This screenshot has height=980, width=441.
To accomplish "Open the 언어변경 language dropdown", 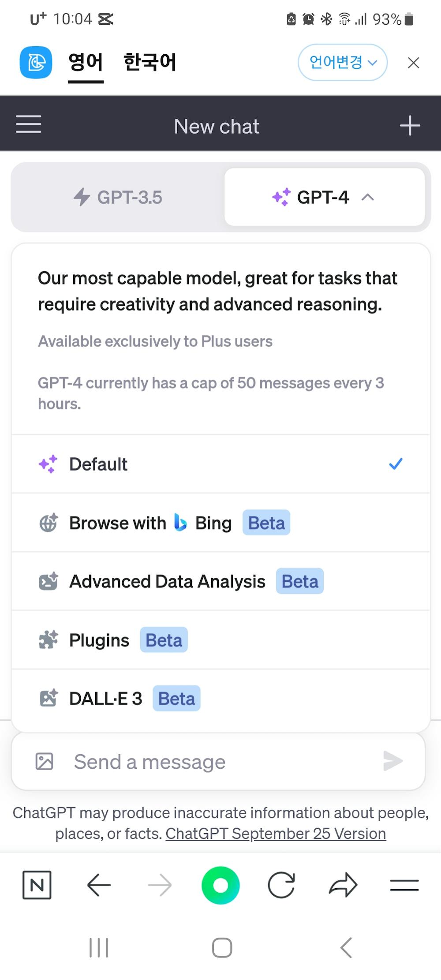I will (x=343, y=62).
